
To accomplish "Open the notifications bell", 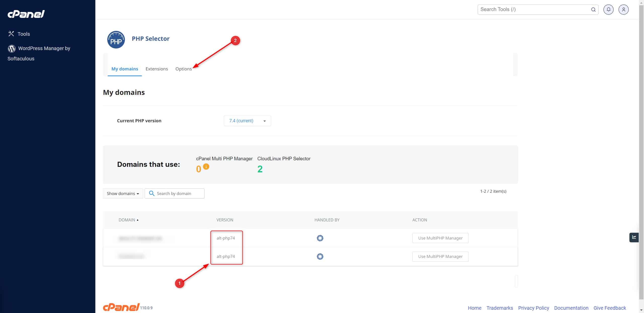I will click(609, 10).
